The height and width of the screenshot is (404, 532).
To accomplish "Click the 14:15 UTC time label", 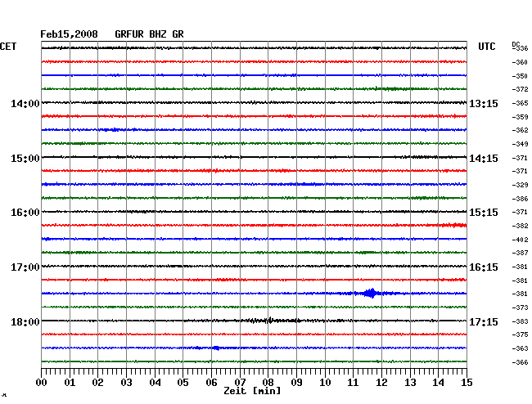I will tap(484, 159).
